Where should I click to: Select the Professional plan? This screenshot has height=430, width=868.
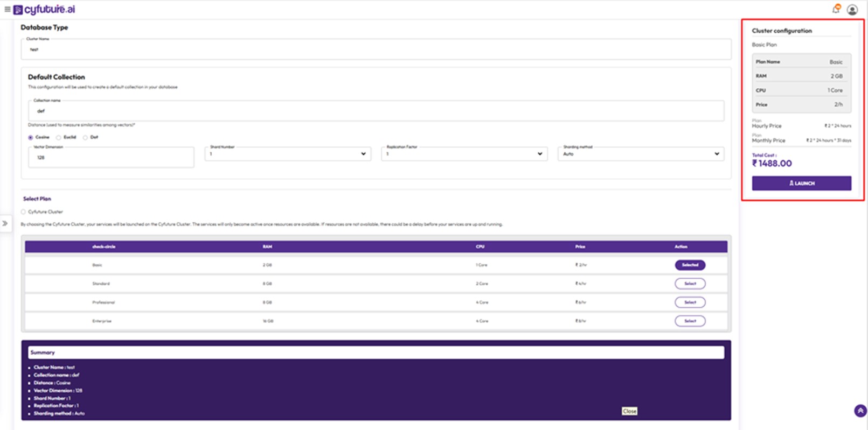coord(690,302)
